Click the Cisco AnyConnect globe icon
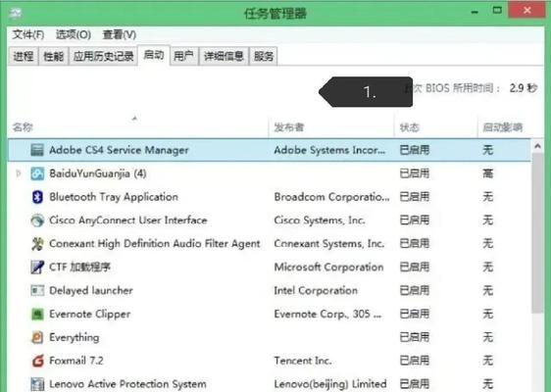Viewport: 551px width, 392px height. coord(37,220)
